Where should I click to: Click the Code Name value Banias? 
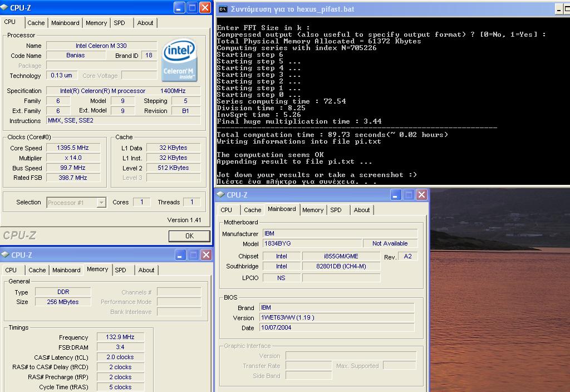click(76, 55)
